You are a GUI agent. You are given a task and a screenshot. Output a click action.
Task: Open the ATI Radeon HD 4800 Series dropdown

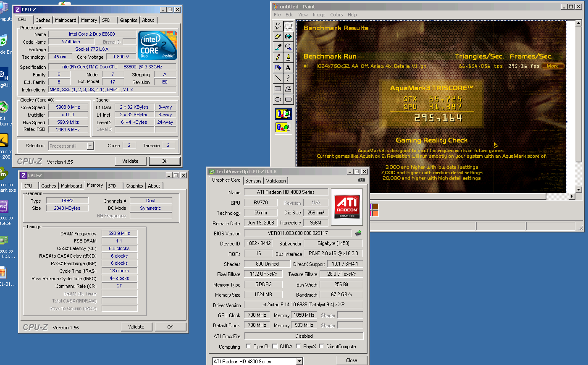(x=299, y=362)
